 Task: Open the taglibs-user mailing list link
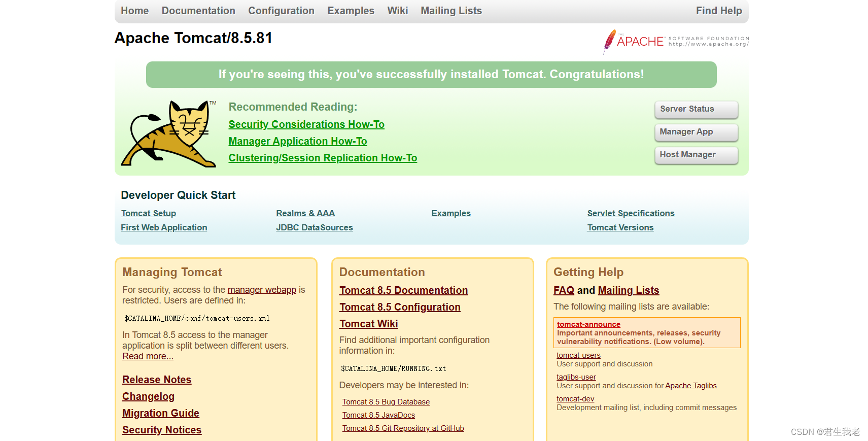[x=576, y=377]
